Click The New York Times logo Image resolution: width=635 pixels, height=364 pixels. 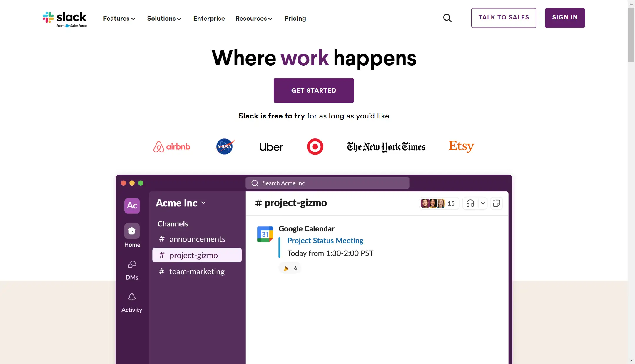tap(386, 147)
